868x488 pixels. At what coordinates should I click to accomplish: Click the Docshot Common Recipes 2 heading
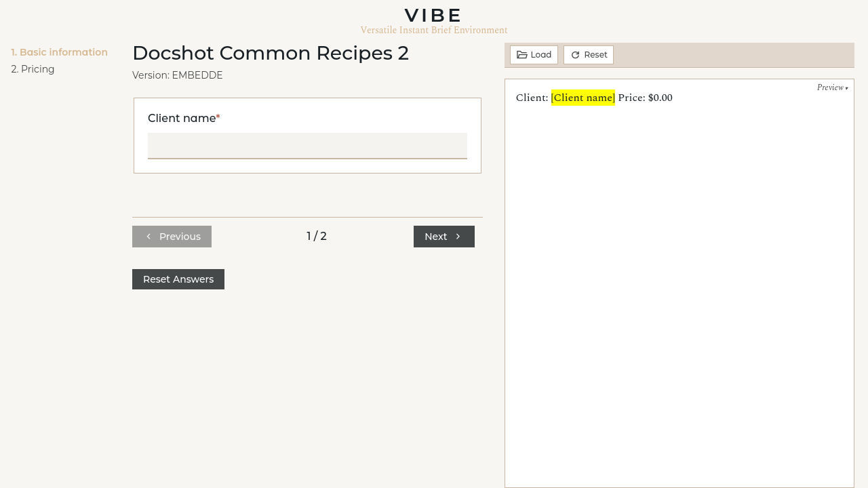pyautogui.click(x=271, y=53)
